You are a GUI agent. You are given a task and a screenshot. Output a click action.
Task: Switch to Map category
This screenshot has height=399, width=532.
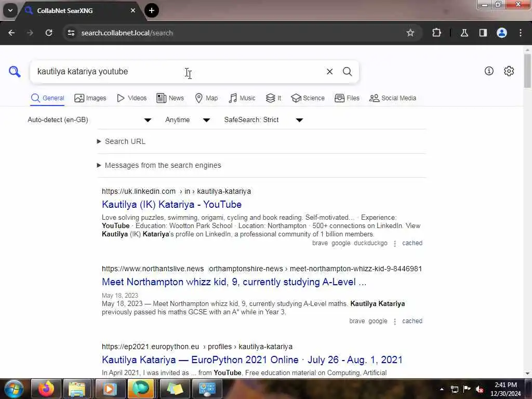pos(206,98)
